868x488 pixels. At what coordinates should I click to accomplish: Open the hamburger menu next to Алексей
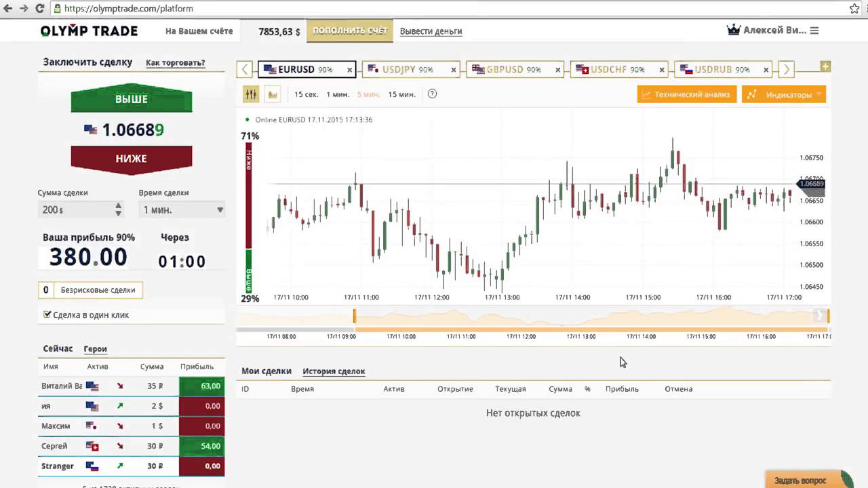coord(814,30)
